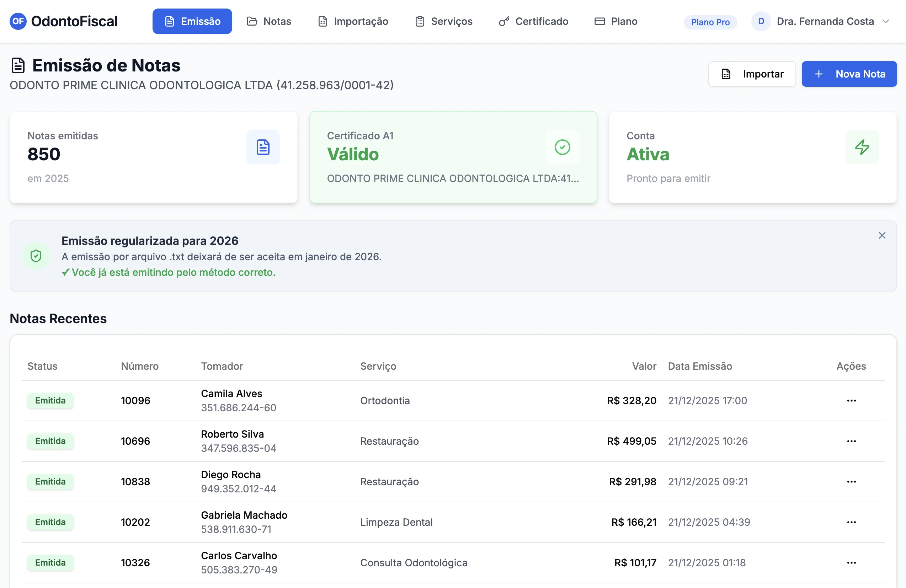Viewport: 906px width, 588px height.
Task: Dismiss the Emissão regularizada para 2026 banner
Action: [x=881, y=236]
